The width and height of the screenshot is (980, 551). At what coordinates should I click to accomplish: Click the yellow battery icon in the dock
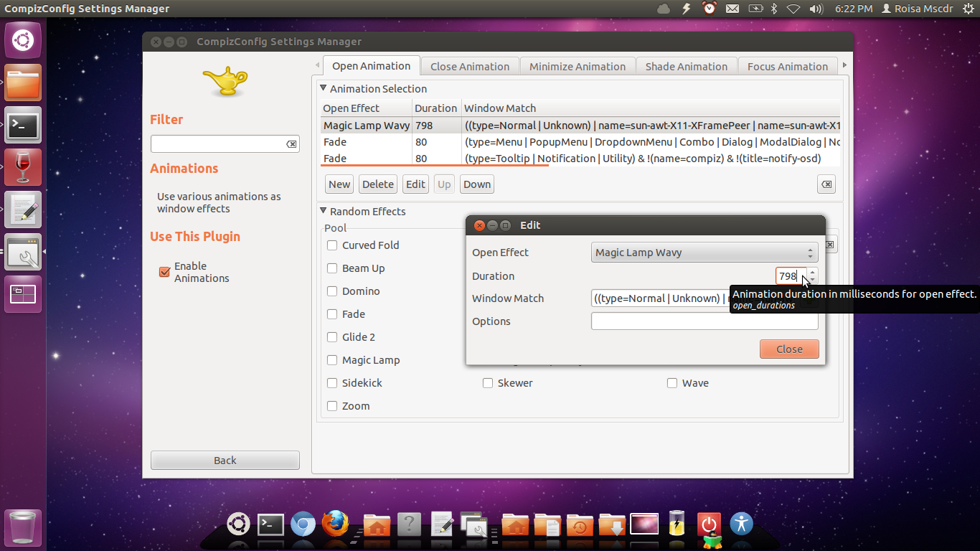pyautogui.click(x=677, y=524)
